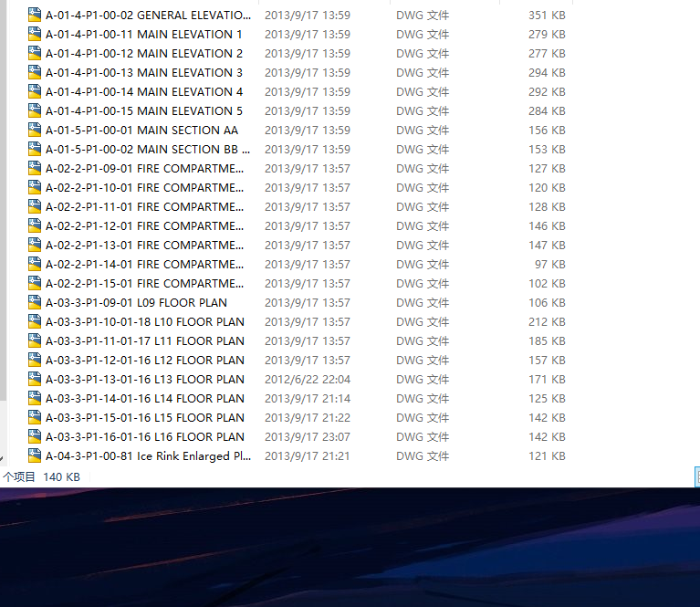
Task: Click DWG icon beside MAIN ELEVATION 2
Action: [35, 53]
